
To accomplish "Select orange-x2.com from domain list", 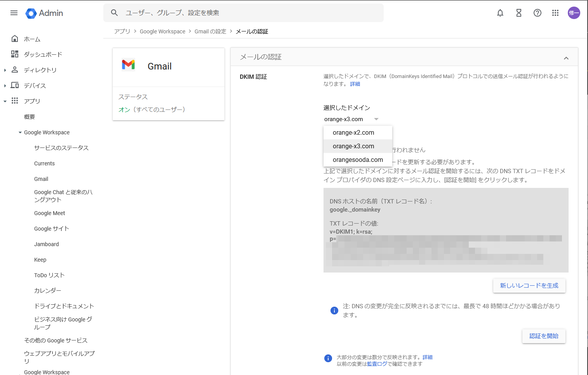I will tap(353, 133).
